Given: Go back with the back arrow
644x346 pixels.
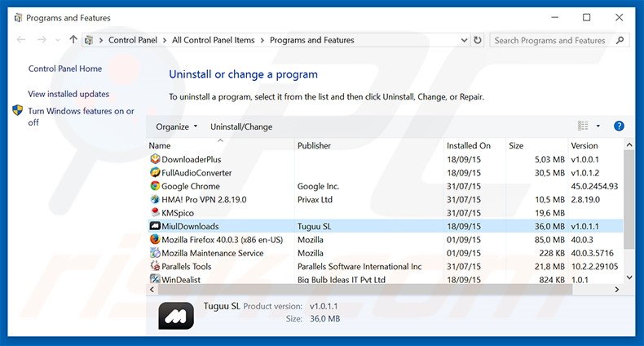Looking at the screenshot, I should tap(21, 40).
